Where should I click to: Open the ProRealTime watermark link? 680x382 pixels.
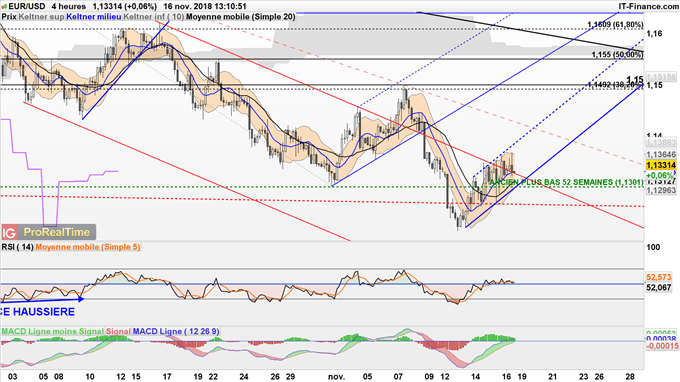[x=56, y=232]
